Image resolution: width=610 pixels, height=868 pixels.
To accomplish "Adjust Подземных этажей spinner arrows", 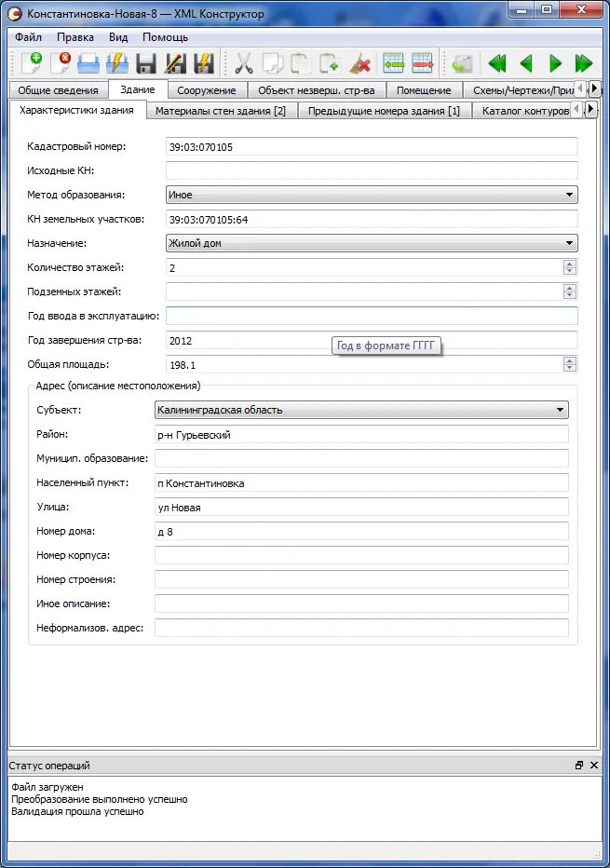I will tap(570, 292).
